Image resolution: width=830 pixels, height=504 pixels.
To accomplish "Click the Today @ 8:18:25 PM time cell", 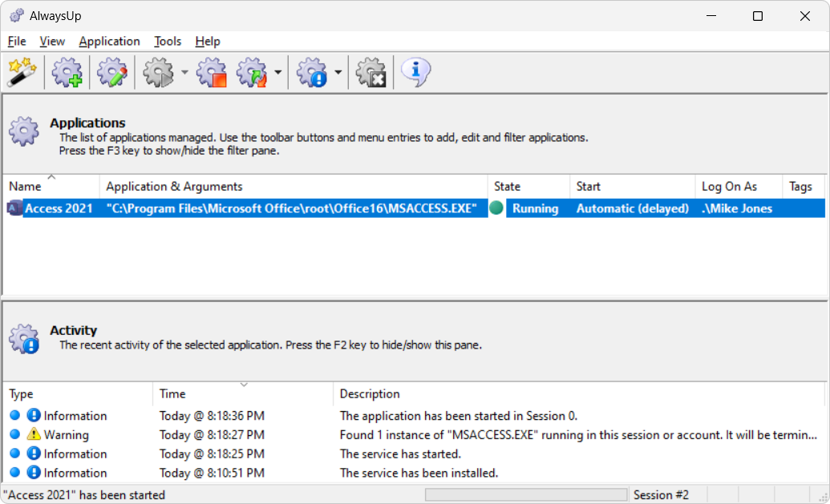I will 212,454.
